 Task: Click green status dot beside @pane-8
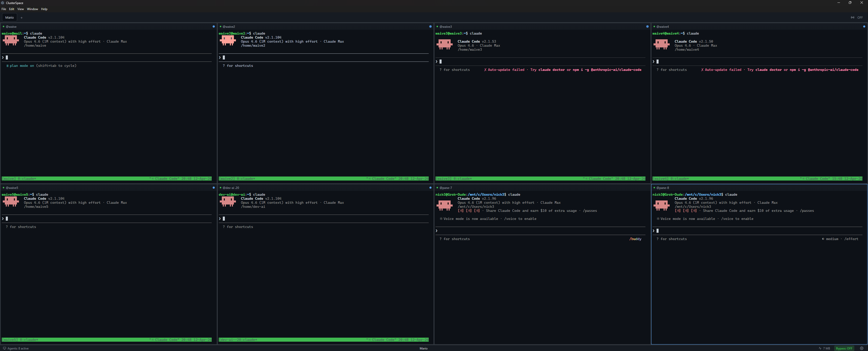tap(654, 188)
